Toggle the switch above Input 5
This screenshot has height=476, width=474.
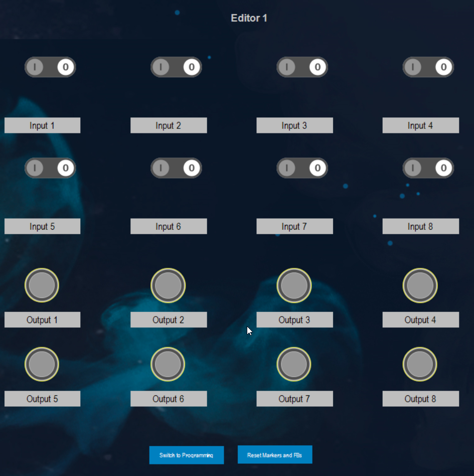tap(50, 168)
